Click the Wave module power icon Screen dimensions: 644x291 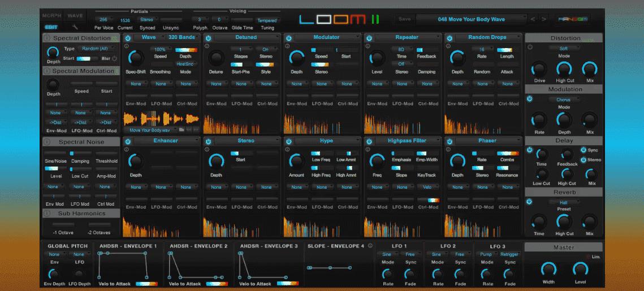coord(128,38)
